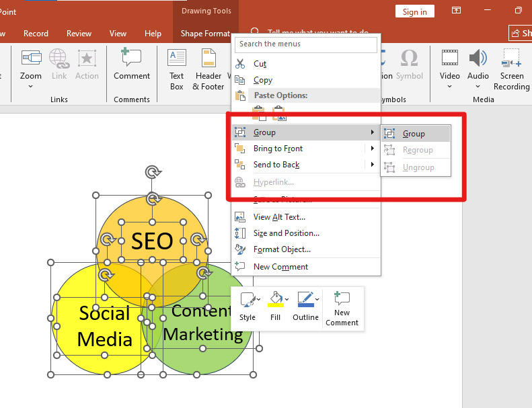Click New Comment in mini toolbar
Image resolution: width=532 pixels, height=408 pixels.
[x=342, y=308]
